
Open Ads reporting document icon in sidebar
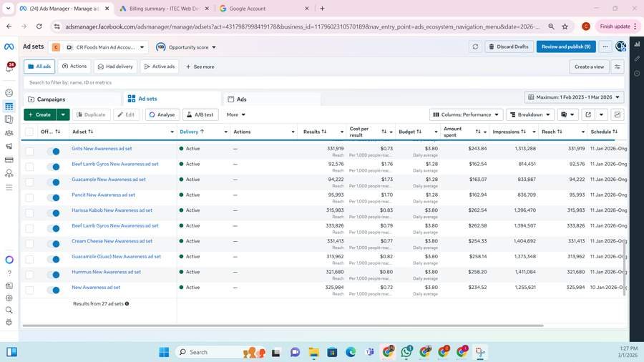coord(9,119)
